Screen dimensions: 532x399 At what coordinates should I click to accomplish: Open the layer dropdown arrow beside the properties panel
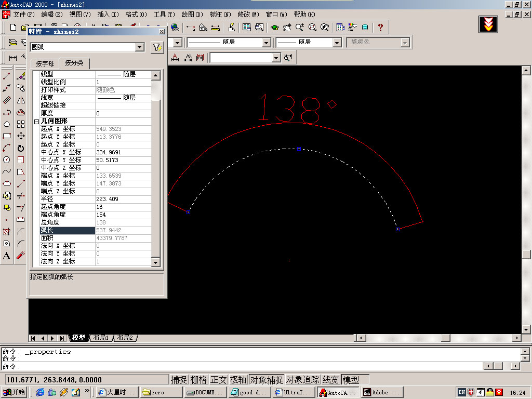[x=178, y=43]
